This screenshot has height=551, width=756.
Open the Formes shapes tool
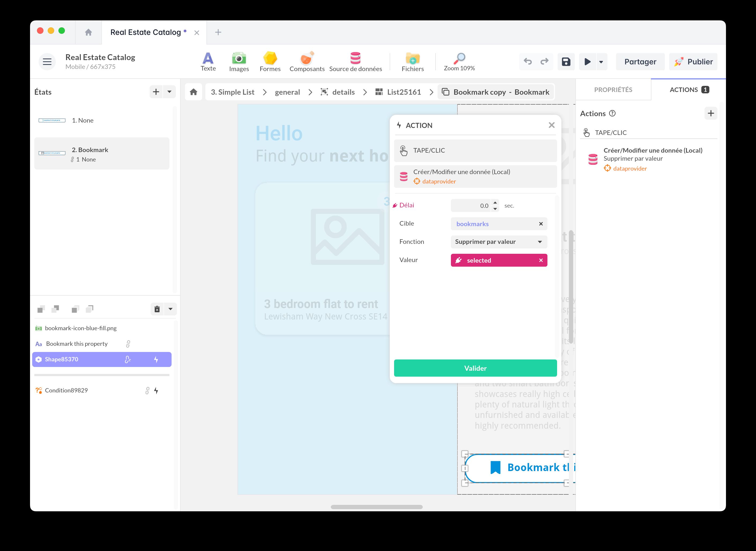270,62
